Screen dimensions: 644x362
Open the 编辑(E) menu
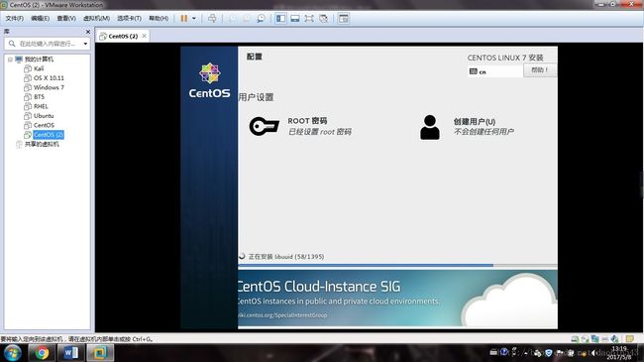coord(41,19)
